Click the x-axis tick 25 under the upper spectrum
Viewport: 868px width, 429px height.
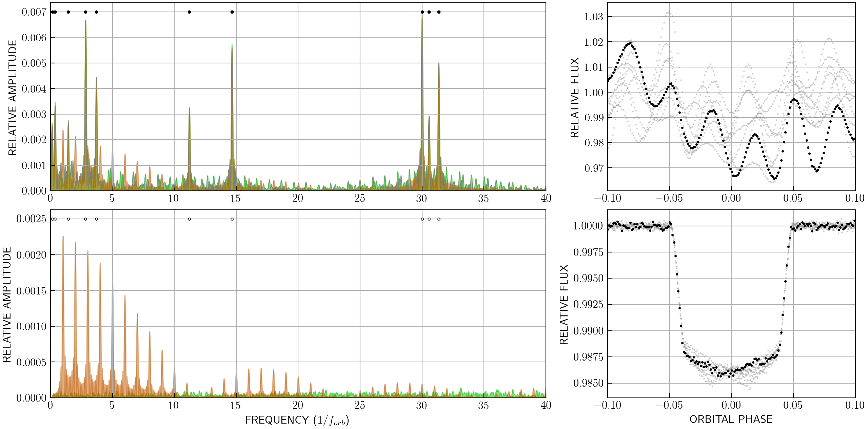pos(360,199)
